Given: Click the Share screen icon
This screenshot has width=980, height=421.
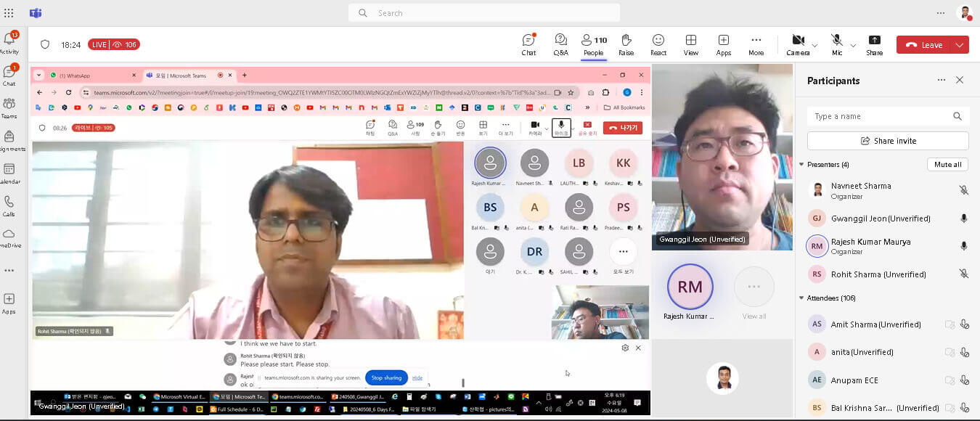Looking at the screenshot, I should point(874,44).
